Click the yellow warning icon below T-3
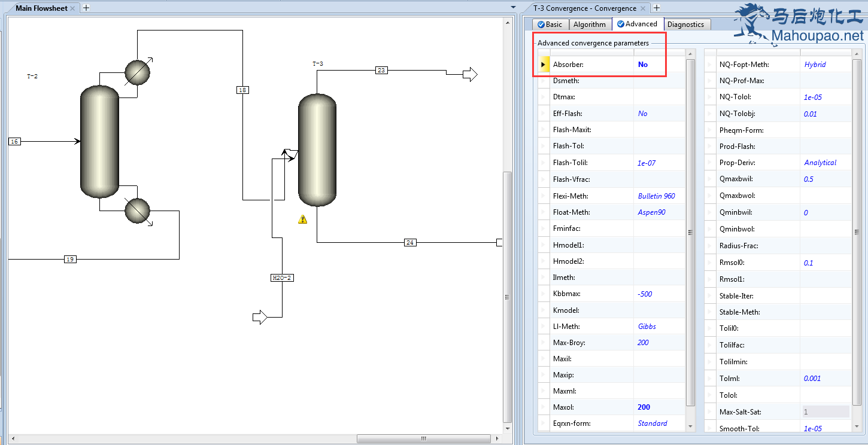The width and height of the screenshot is (868, 445). pos(303,220)
